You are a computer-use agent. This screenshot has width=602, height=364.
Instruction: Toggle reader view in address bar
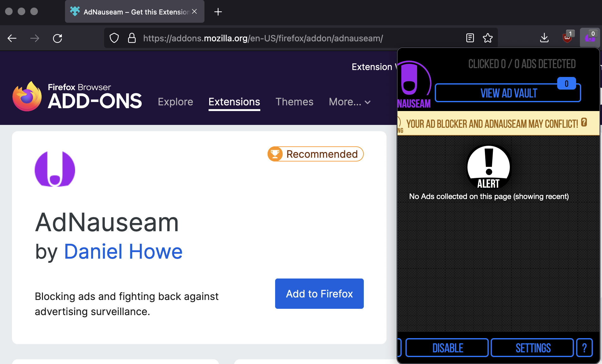tap(470, 38)
